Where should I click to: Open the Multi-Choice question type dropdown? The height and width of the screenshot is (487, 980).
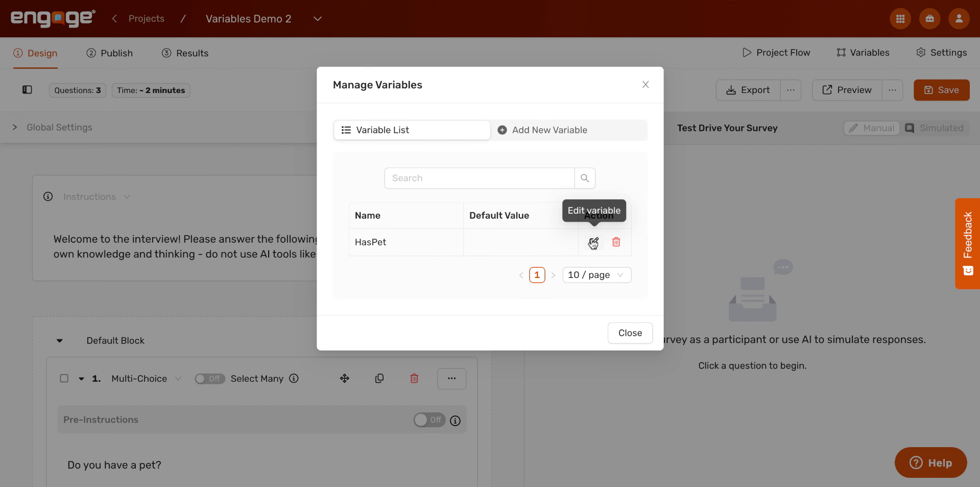[x=146, y=379]
